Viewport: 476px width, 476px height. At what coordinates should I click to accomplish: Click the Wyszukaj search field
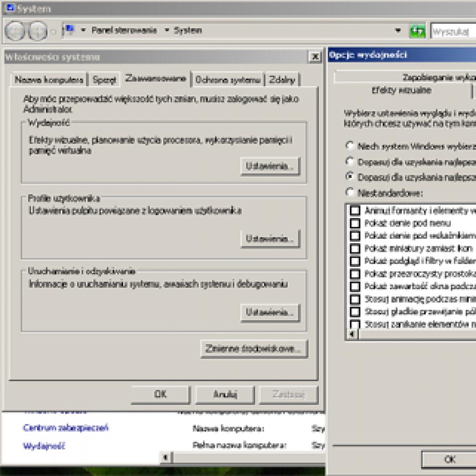454,31
